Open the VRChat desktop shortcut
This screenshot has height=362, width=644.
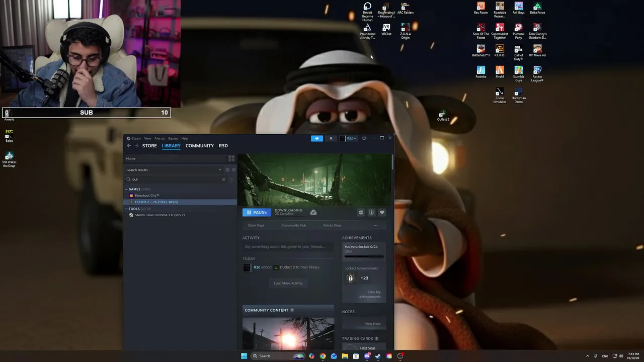pyautogui.click(x=386, y=29)
